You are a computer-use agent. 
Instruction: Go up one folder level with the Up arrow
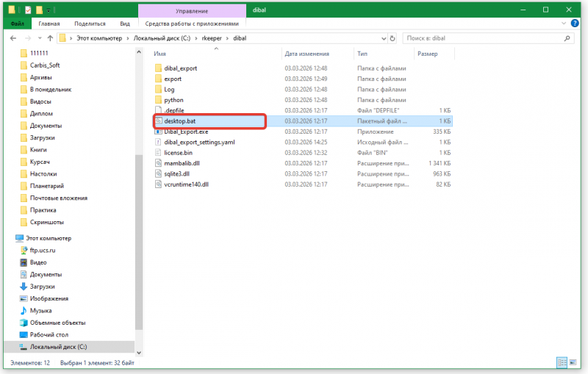[x=49, y=37]
